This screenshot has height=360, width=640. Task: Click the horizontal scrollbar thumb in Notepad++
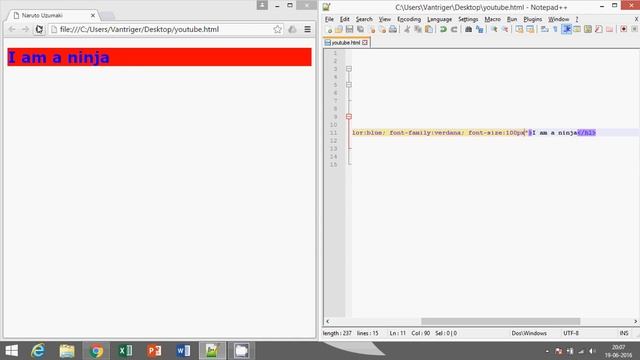[x=500, y=321]
